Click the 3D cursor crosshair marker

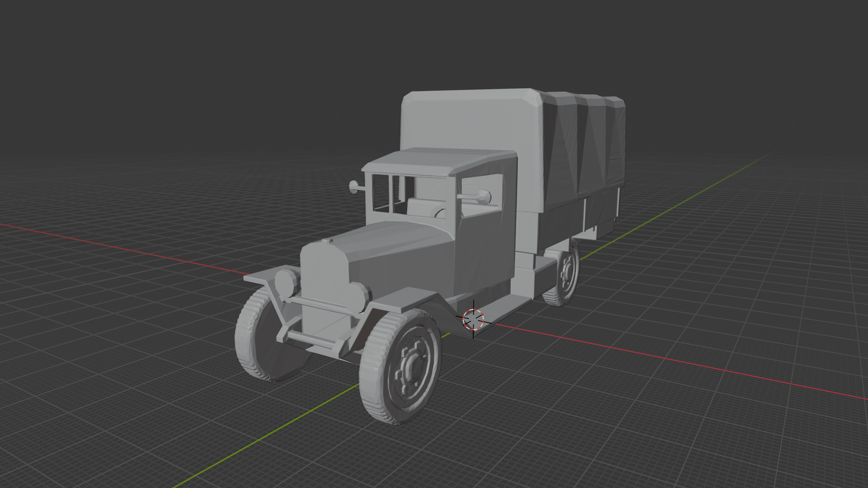click(473, 319)
